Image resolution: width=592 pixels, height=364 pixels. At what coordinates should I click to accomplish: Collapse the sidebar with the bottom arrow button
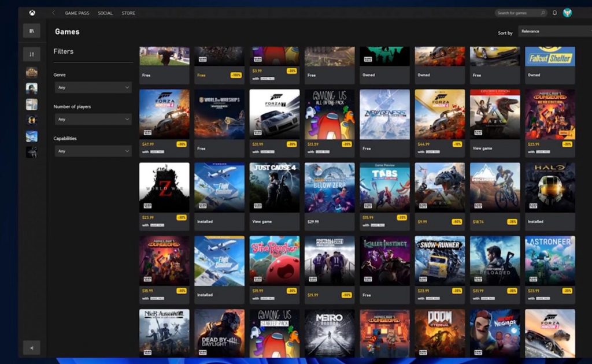point(32,348)
